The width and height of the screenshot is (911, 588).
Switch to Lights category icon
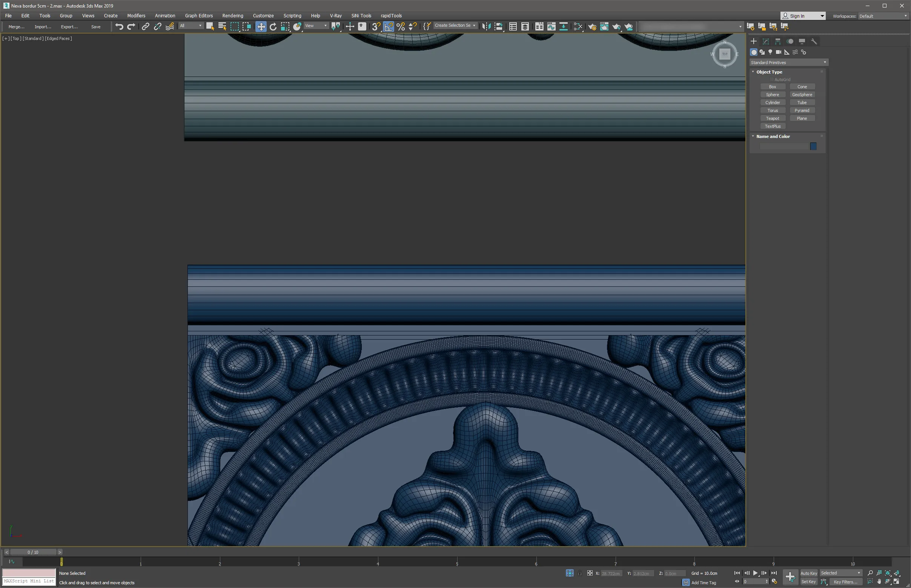pos(770,52)
